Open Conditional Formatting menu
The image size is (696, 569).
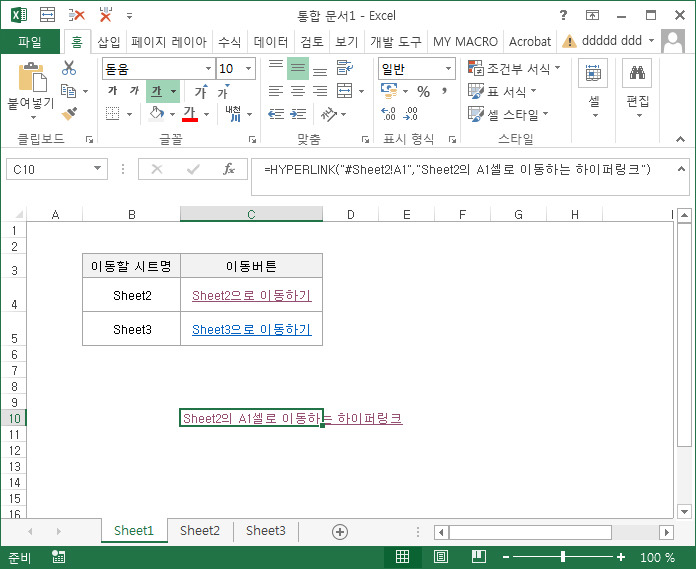(x=514, y=68)
